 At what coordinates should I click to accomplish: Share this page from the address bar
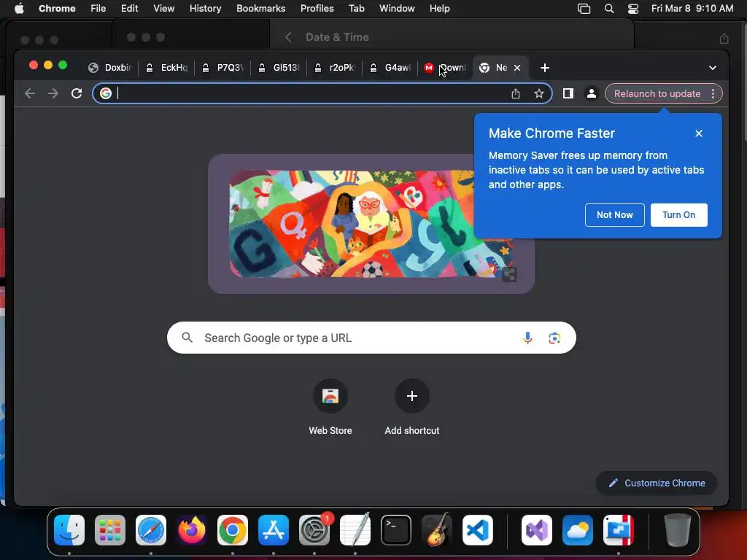point(516,93)
